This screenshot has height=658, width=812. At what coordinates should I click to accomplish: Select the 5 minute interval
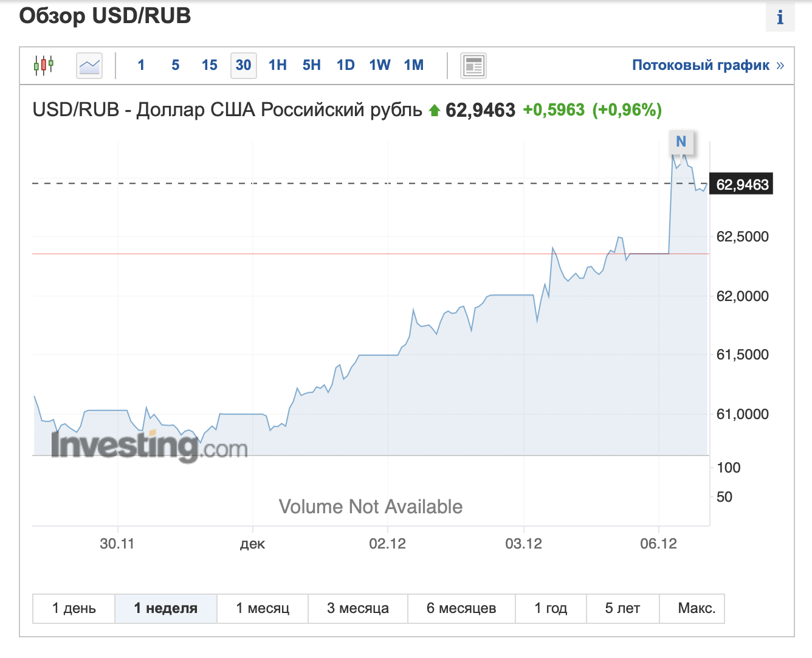[x=176, y=65]
